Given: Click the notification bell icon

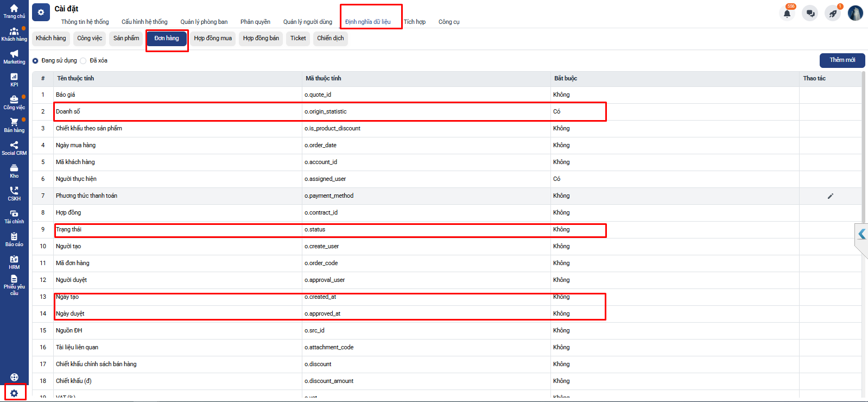Looking at the screenshot, I should (x=787, y=14).
